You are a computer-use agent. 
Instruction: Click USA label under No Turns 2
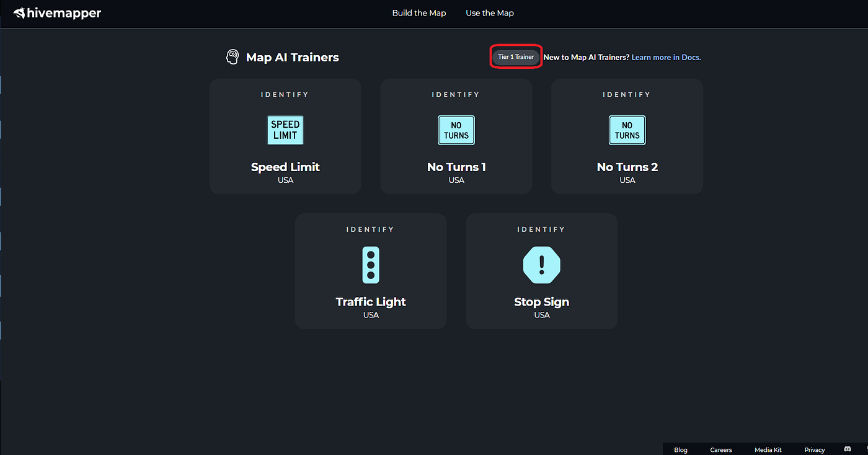tap(627, 180)
